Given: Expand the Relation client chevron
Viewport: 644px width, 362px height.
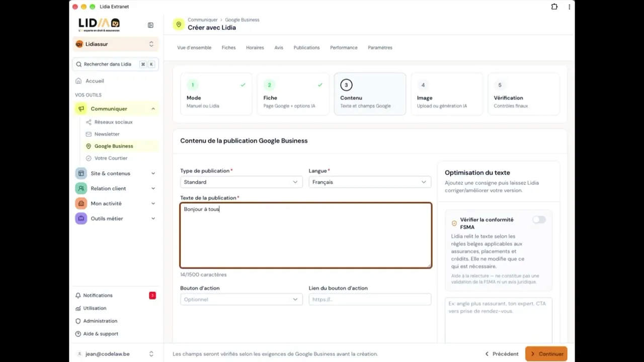Looking at the screenshot, I should coord(153,189).
